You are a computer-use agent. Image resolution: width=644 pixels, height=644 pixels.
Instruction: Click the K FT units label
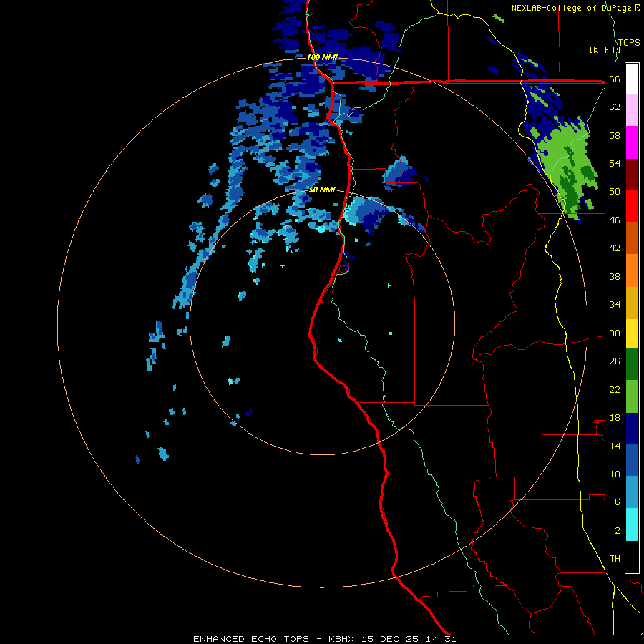point(605,49)
